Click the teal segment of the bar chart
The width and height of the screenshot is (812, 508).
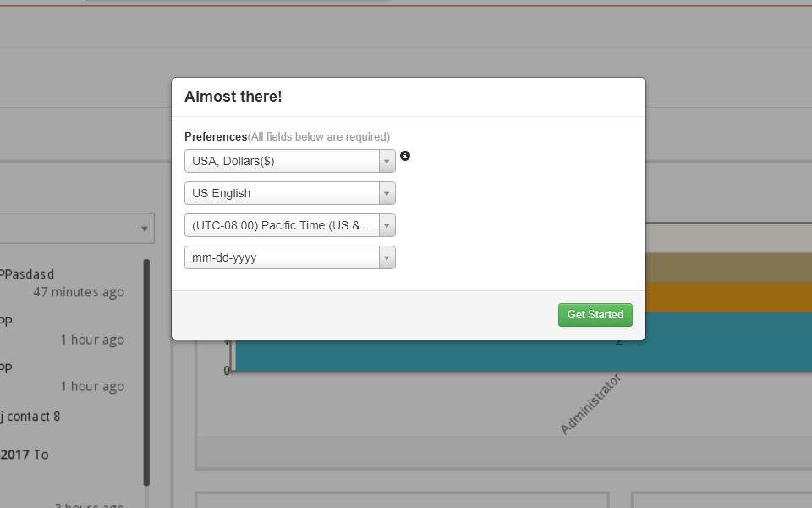[x=719, y=342]
